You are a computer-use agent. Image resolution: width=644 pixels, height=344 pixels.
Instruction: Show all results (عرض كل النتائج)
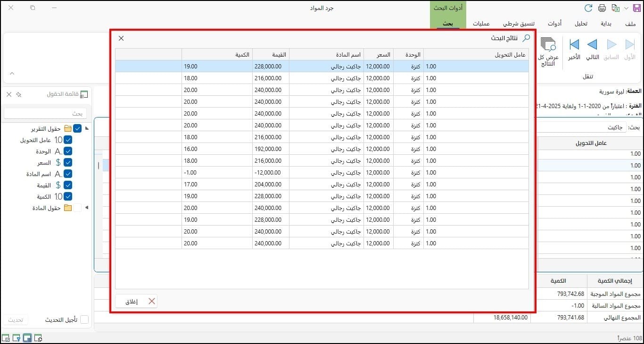[548, 52]
